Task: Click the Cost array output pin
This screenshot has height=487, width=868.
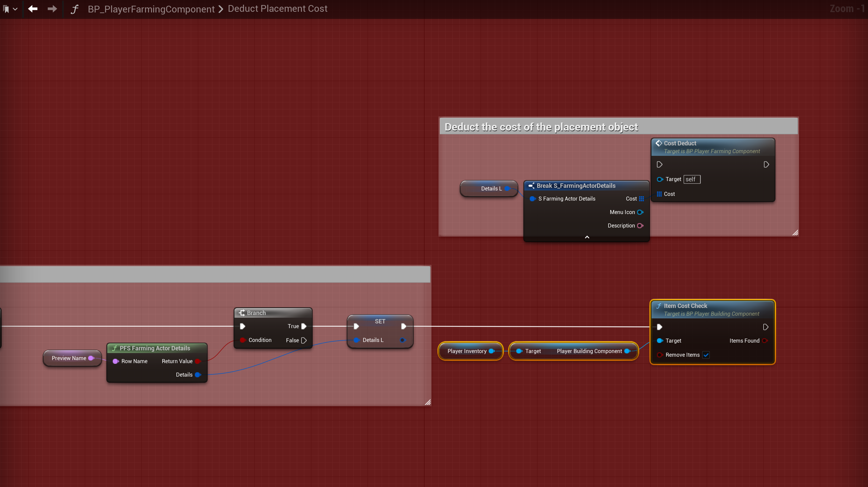Action: tap(641, 199)
